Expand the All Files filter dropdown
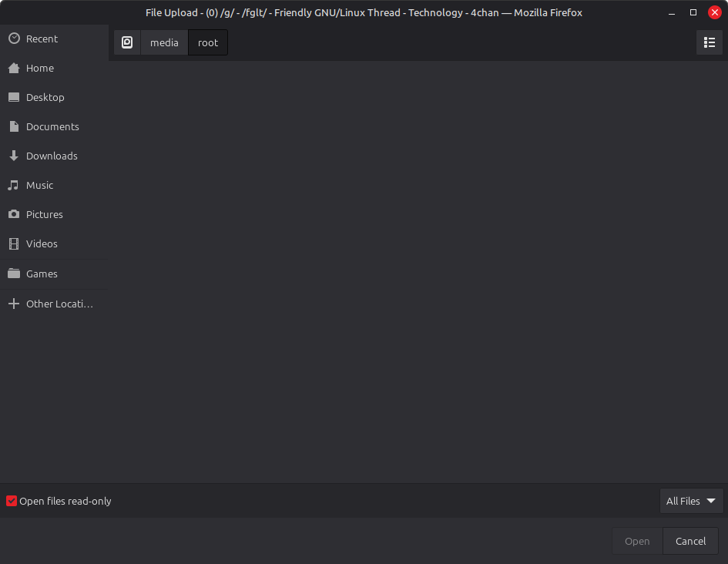Screen dimensions: 728x564 (x=691, y=501)
